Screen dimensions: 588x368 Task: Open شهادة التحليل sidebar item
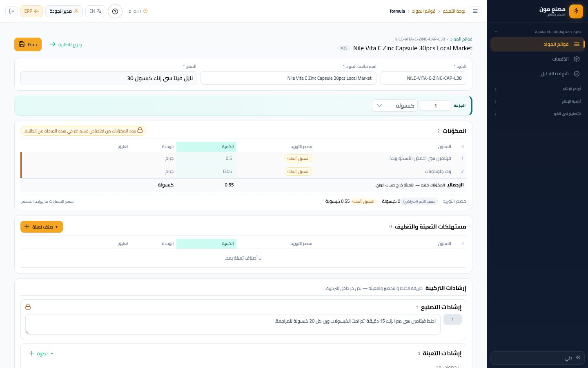coord(537,74)
